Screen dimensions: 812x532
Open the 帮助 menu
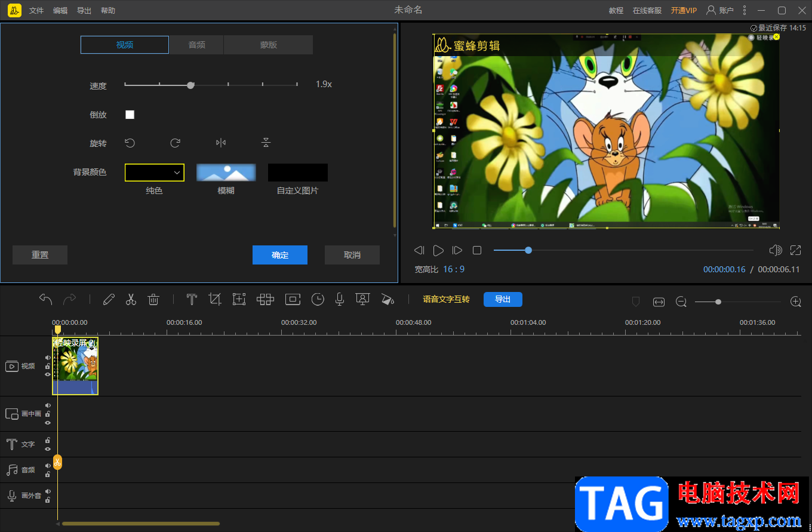pyautogui.click(x=108, y=11)
